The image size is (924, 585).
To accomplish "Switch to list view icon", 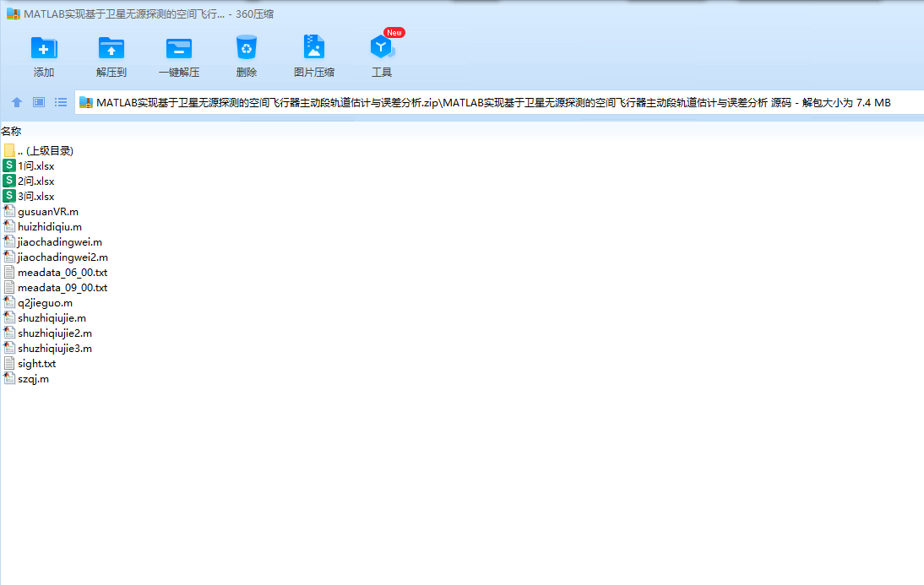I will click(x=61, y=102).
